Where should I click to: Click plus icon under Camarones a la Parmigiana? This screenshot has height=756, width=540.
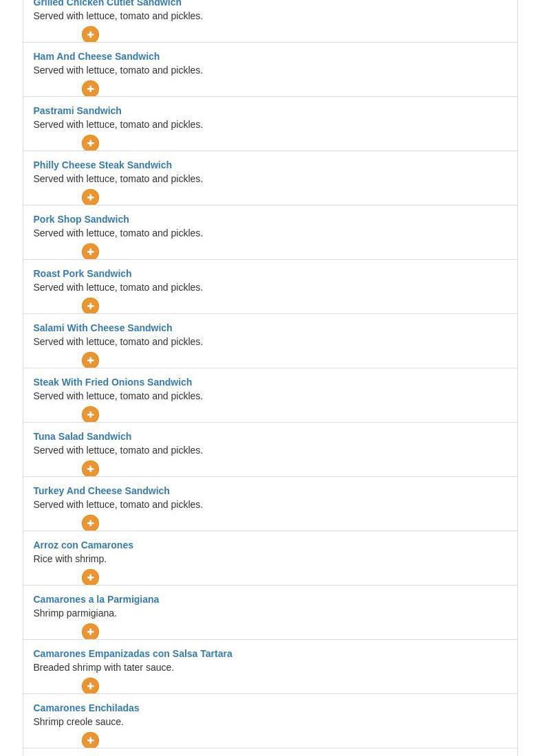coord(90,632)
